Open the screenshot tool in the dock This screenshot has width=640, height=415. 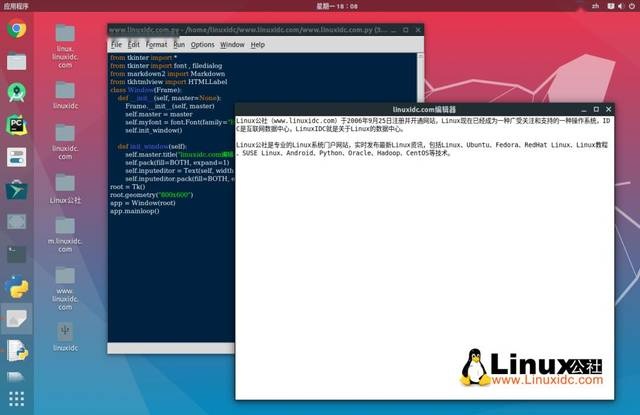pyautogui.click(x=16, y=222)
